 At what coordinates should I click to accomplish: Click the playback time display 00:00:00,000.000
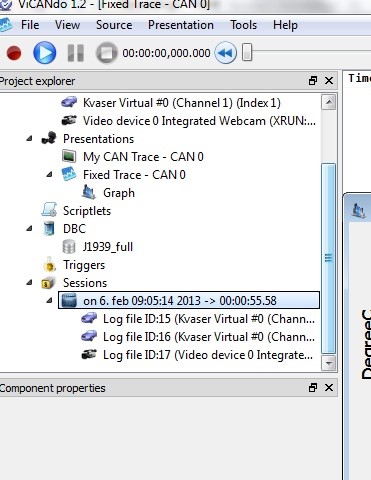click(166, 53)
